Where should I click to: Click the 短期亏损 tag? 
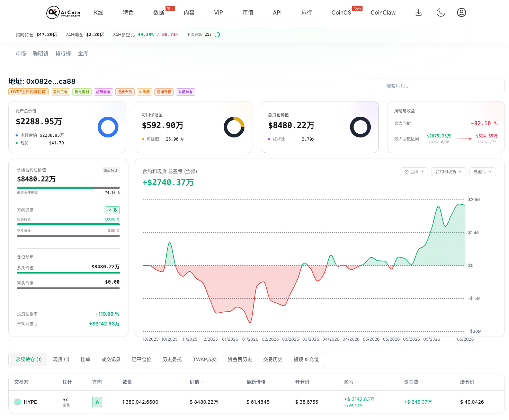[x=164, y=92]
